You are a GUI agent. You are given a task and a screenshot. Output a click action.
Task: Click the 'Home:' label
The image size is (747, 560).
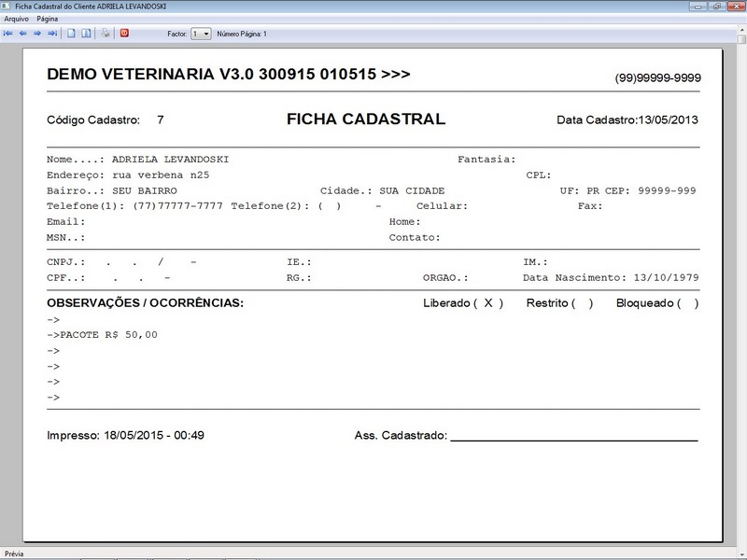pos(405,221)
